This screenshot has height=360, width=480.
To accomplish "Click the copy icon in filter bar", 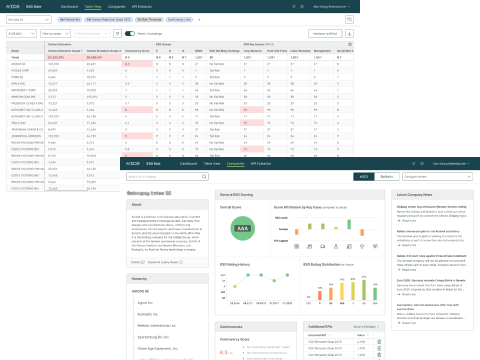I will click(x=349, y=19).
